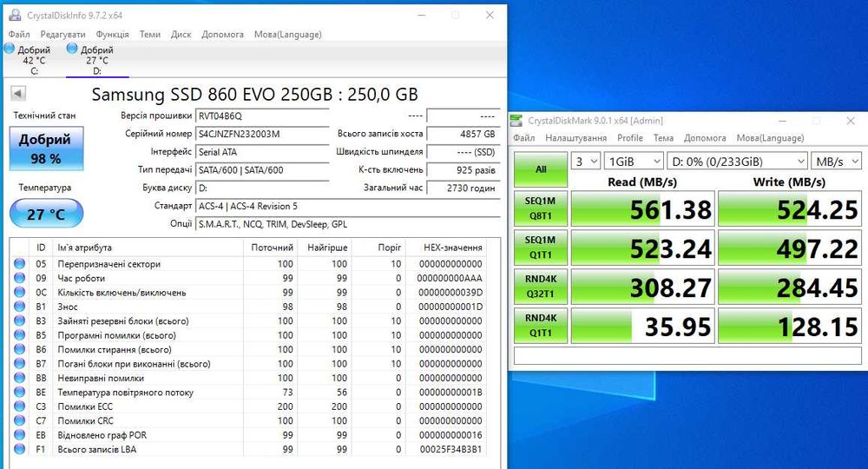Run all benchmarks with All button
The image size is (868, 469).
541,169
